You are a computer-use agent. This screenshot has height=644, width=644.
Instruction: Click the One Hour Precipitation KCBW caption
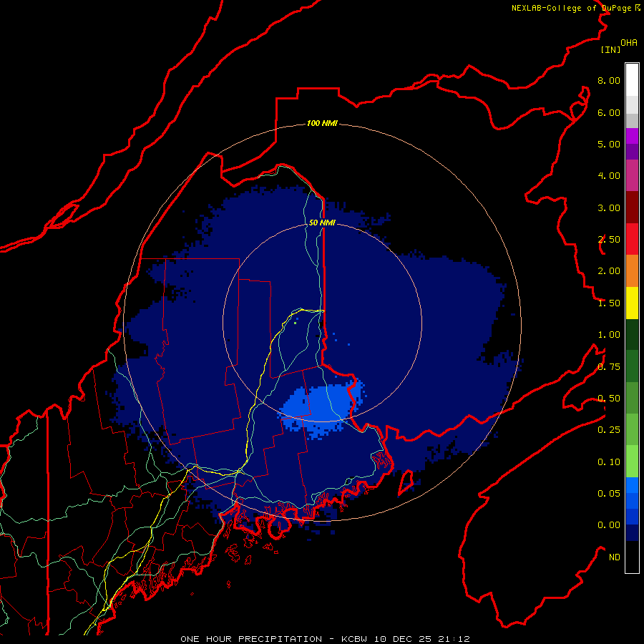[325, 639]
